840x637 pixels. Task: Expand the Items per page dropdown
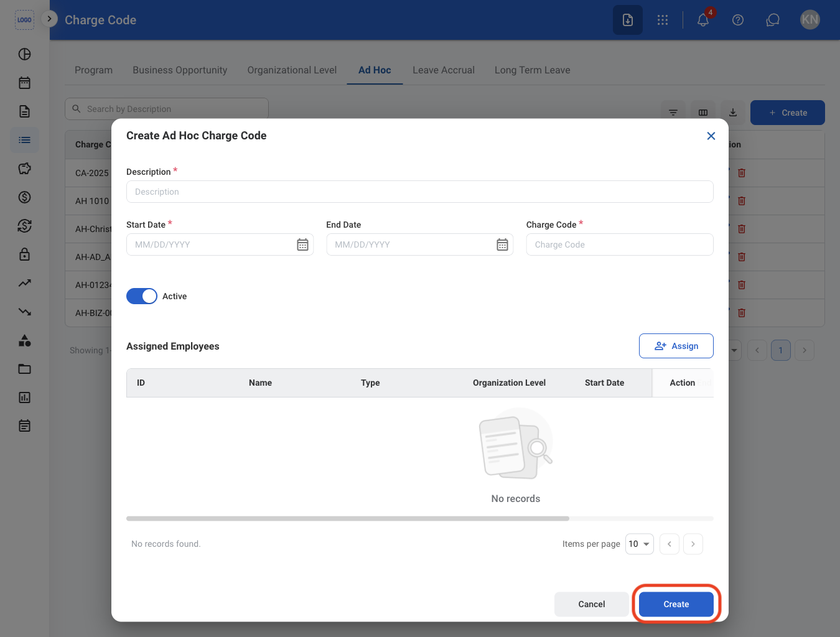click(x=640, y=544)
